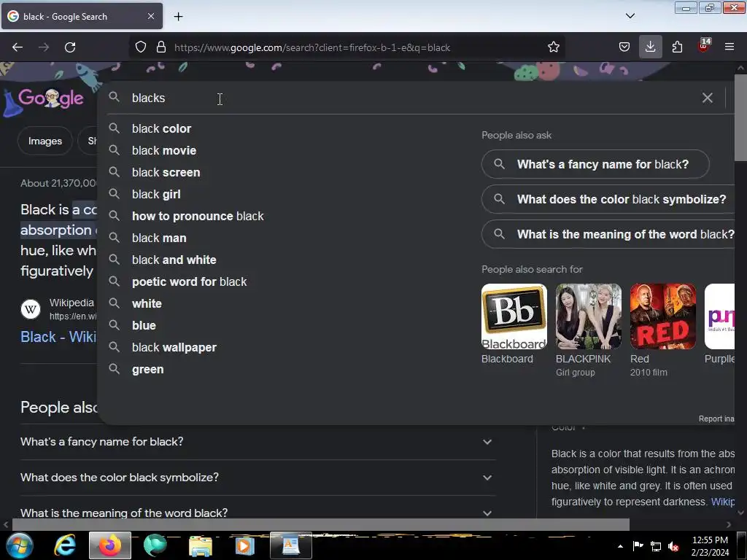
Task: Save the page to Pocket
Action: [624, 47]
